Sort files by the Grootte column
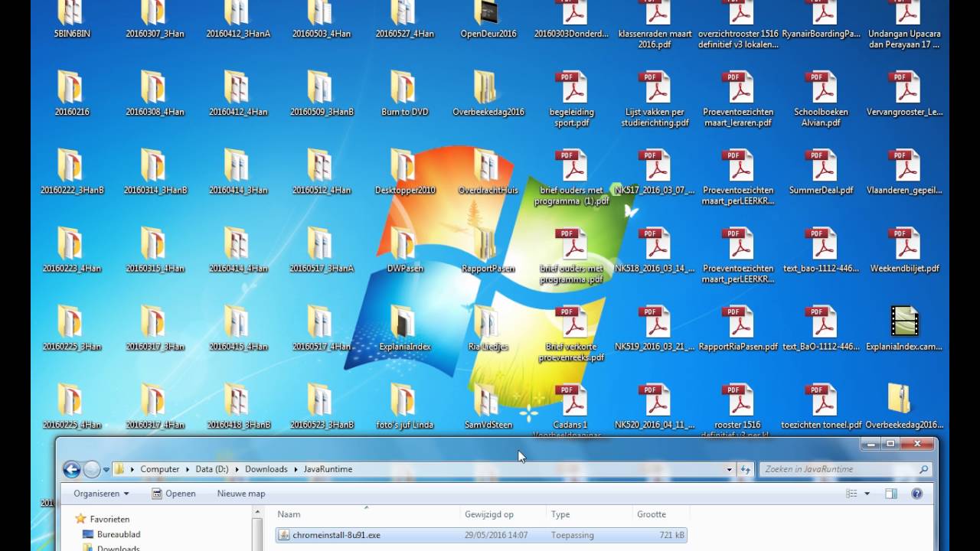The image size is (980, 551). (x=660, y=514)
